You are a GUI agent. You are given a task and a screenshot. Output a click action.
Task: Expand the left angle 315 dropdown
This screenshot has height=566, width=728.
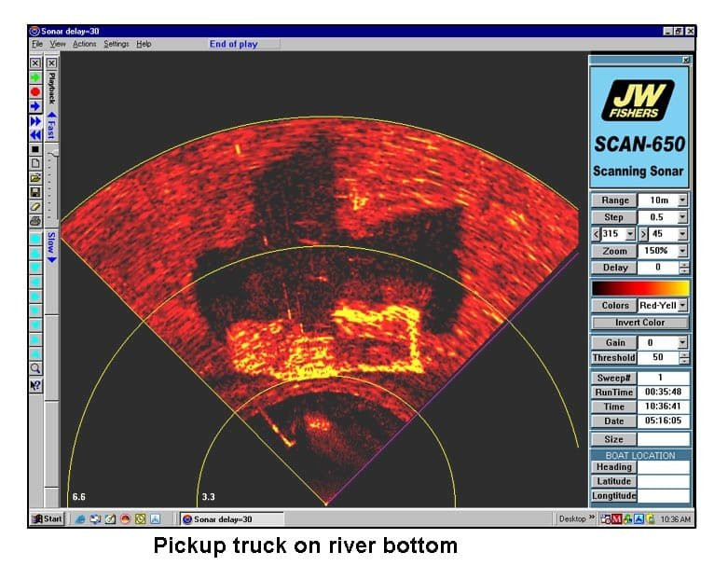tap(630, 233)
